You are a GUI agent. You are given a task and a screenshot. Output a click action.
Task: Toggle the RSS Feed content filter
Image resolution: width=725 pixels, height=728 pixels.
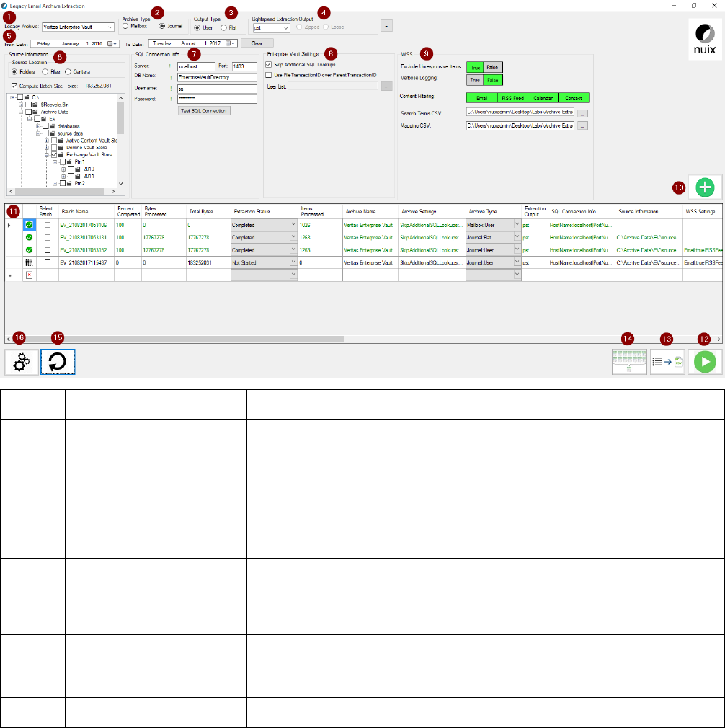[x=512, y=99]
